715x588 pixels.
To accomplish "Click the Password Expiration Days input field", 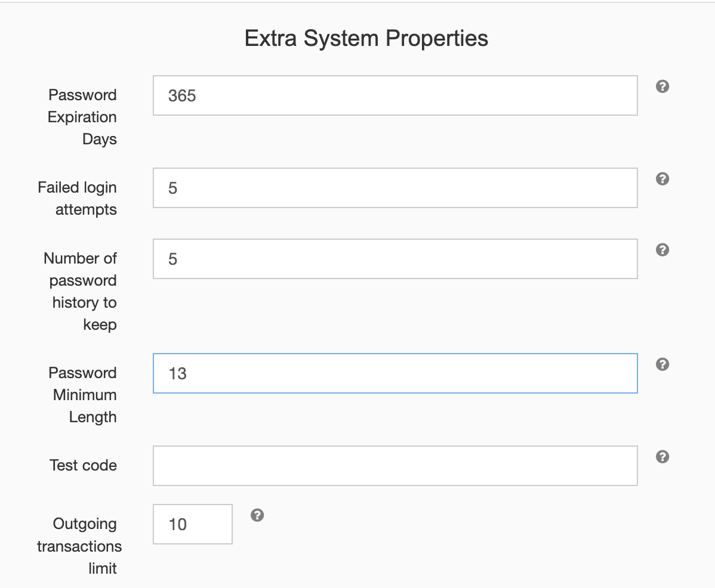I will coord(395,95).
